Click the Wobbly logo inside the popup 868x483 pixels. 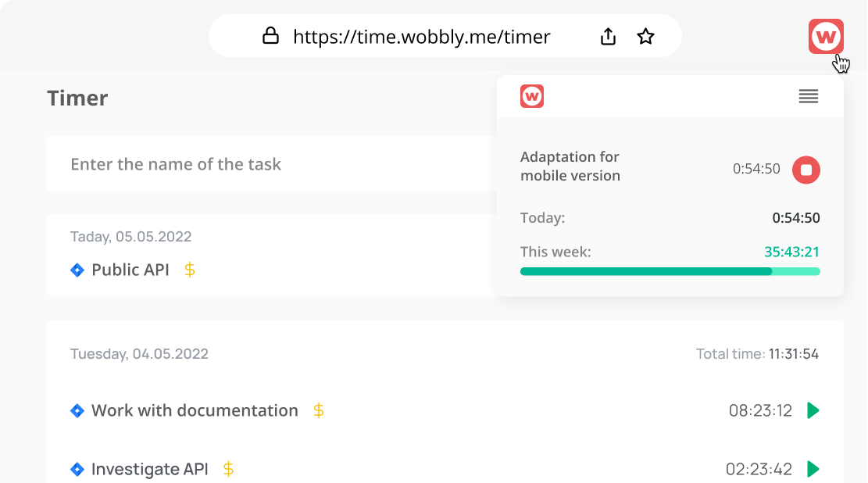[532, 96]
